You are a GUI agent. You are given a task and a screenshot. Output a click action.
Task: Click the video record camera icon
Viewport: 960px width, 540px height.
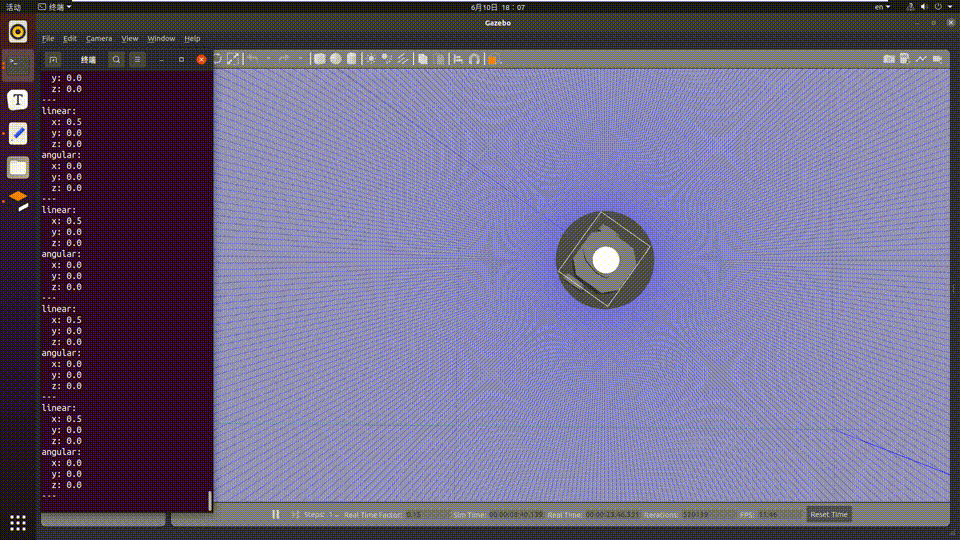click(x=938, y=59)
